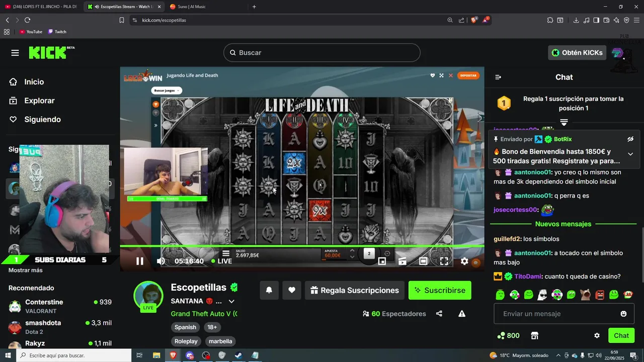Image resolution: width=644 pixels, height=362 pixels.
Task: Click the Buscar search field
Action: point(321,53)
